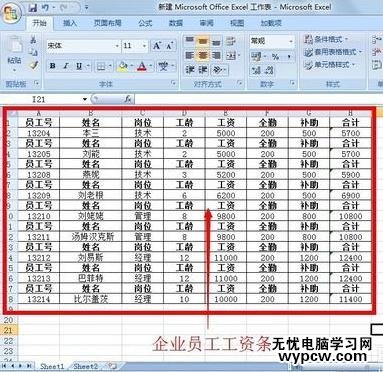This screenshot has width=383, height=372.
Task: Switch to the 公式 ribbon tab
Action: [x=145, y=23]
